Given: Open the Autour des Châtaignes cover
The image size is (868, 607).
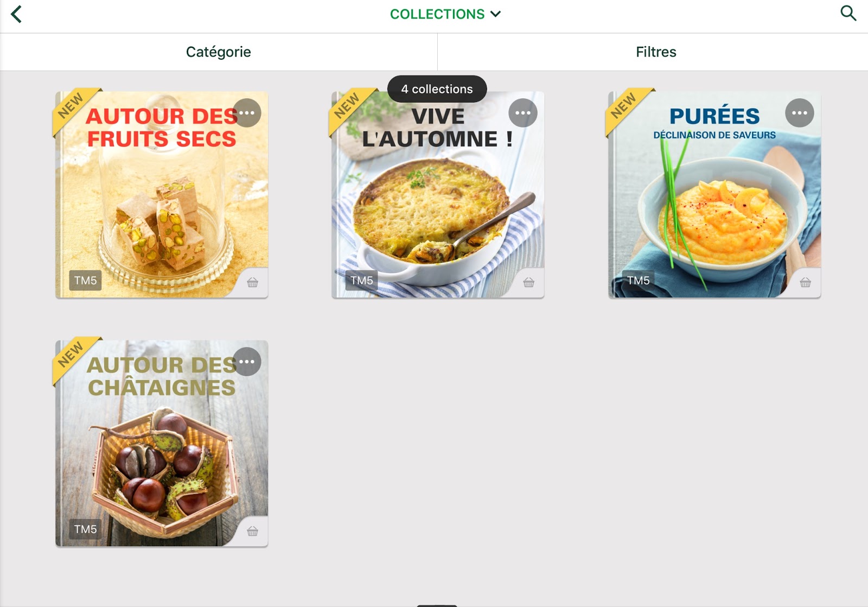Looking at the screenshot, I should click(x=162, y=444).
